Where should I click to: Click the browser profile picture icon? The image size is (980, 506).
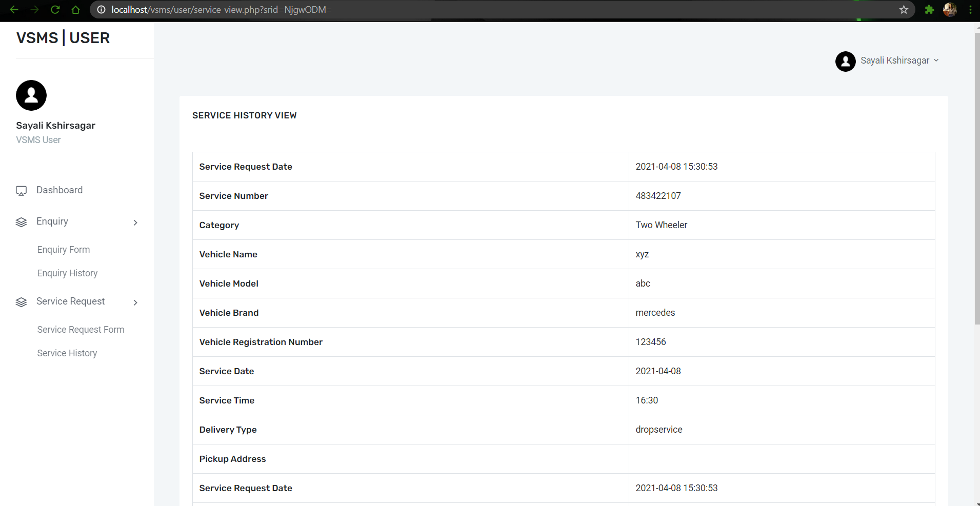pos(951,9)
